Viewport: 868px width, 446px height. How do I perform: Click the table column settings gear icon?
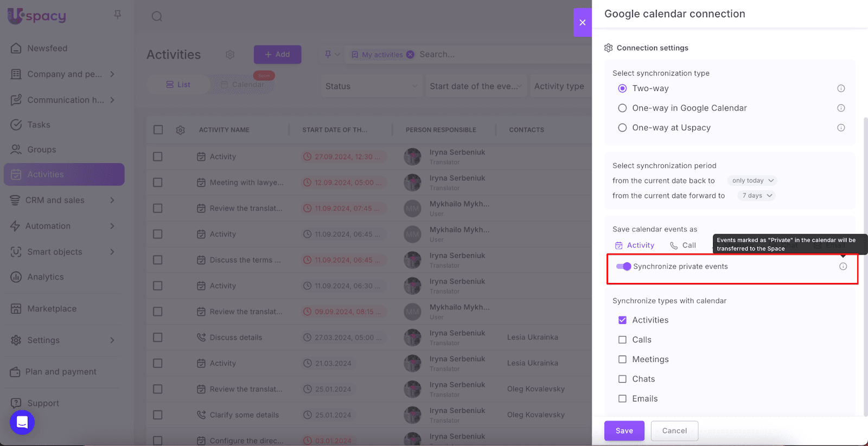[181, 130]
